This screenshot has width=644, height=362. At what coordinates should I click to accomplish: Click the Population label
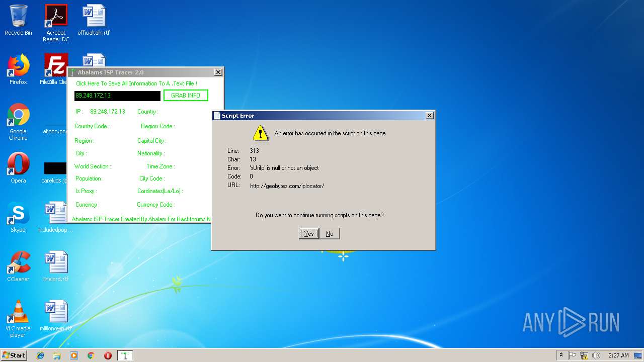(x=90, y=178)
